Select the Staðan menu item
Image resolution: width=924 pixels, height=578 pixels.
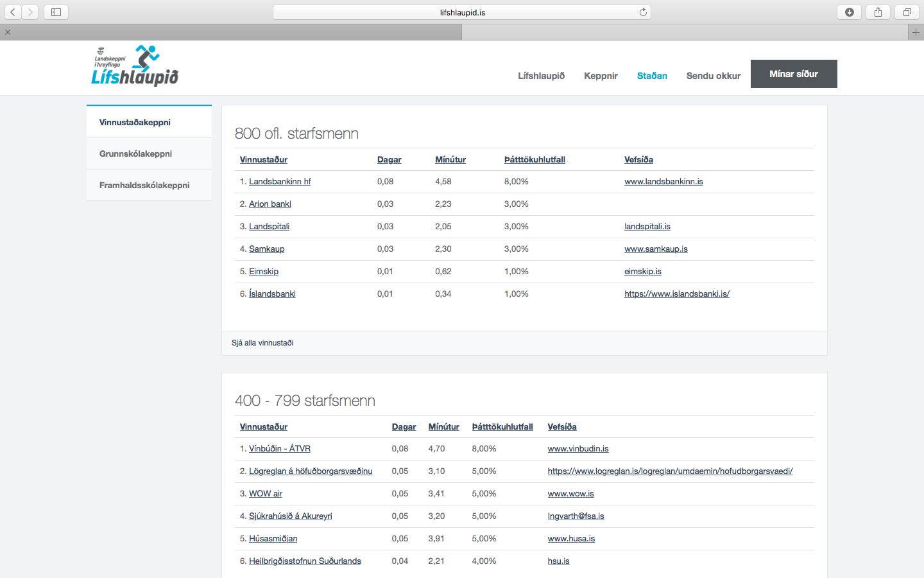tap(652, 76)
